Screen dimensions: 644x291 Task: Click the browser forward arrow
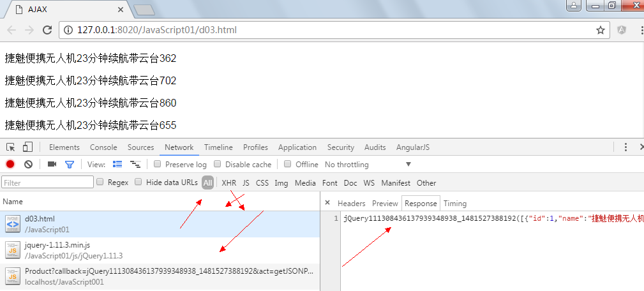(29, 30)
